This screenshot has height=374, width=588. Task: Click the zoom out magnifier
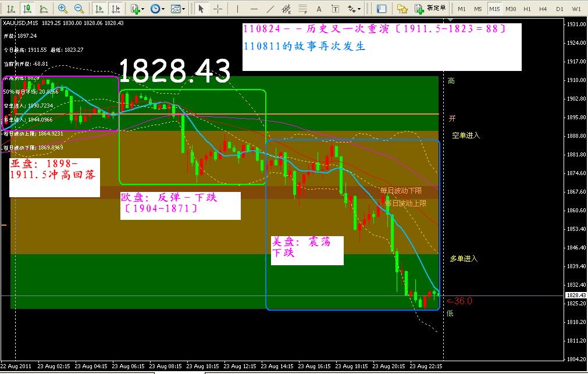coord(79,9)
